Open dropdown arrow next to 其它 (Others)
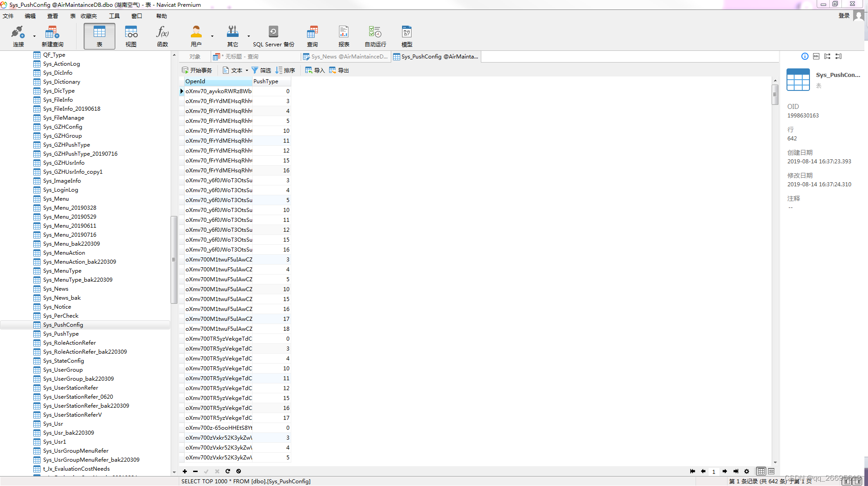The image size is (868, 486). (x=249, y=36)
